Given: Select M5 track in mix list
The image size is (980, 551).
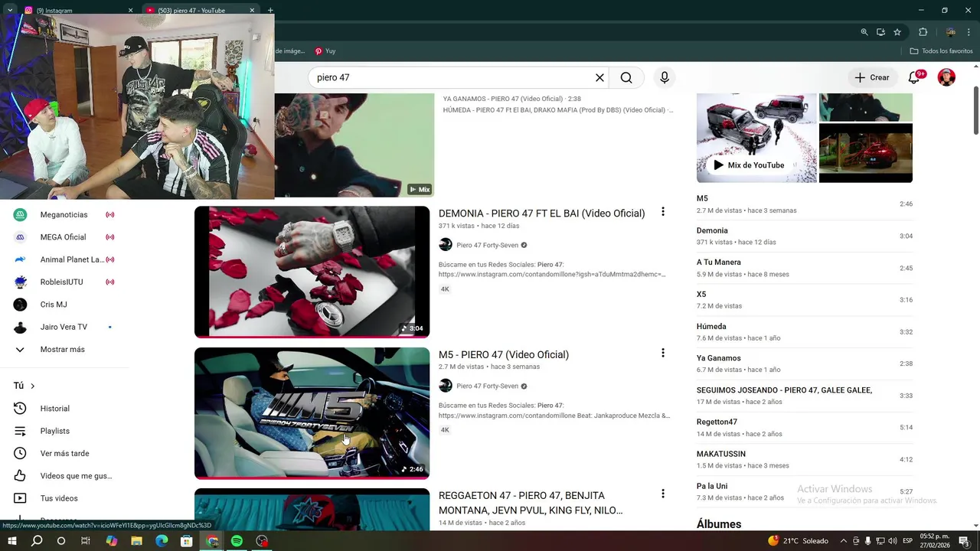Looking at the screenshot, I should pyautogui.click(x=804, y=204).
